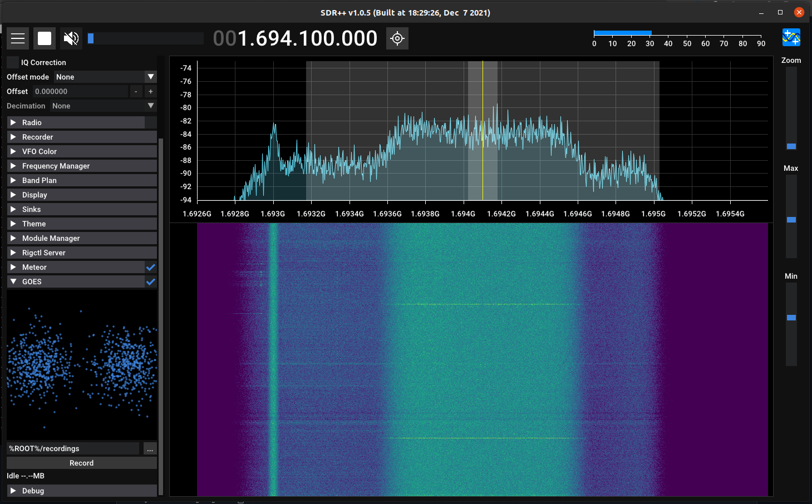Browse for recording folder with ... button
Image resolution: width=812 pixels, height=504 pixels.
pyautogui.click(x=150, y=448)
